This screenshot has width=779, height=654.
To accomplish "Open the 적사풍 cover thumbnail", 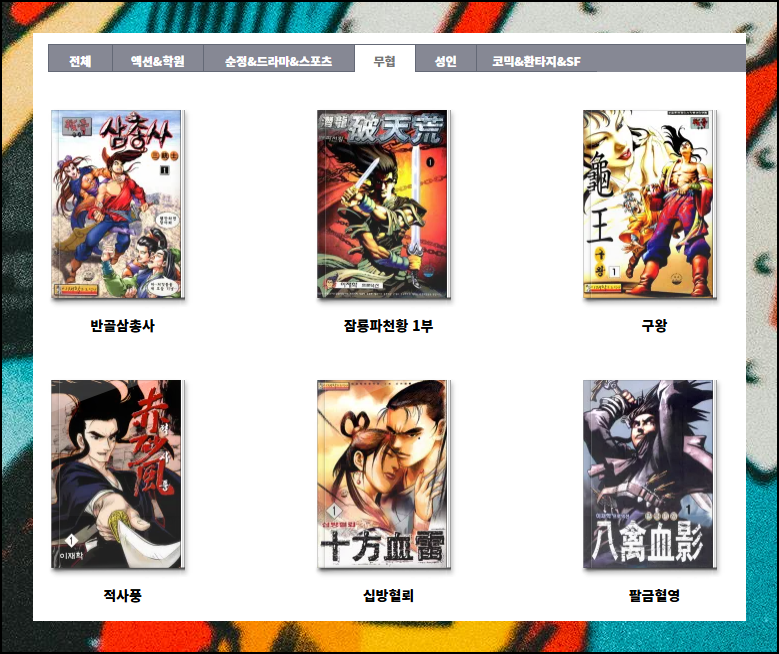I will [118, 474].
